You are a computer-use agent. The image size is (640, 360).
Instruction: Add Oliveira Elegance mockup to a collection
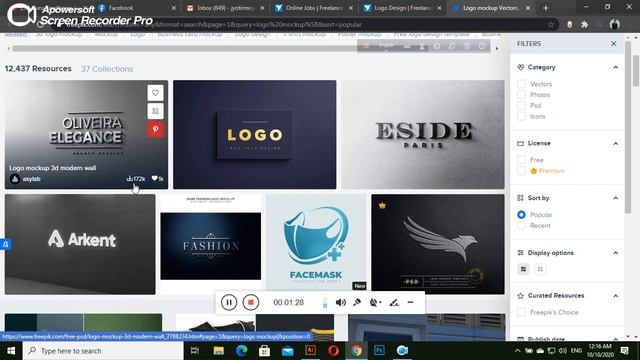click(x=156, y=111)
